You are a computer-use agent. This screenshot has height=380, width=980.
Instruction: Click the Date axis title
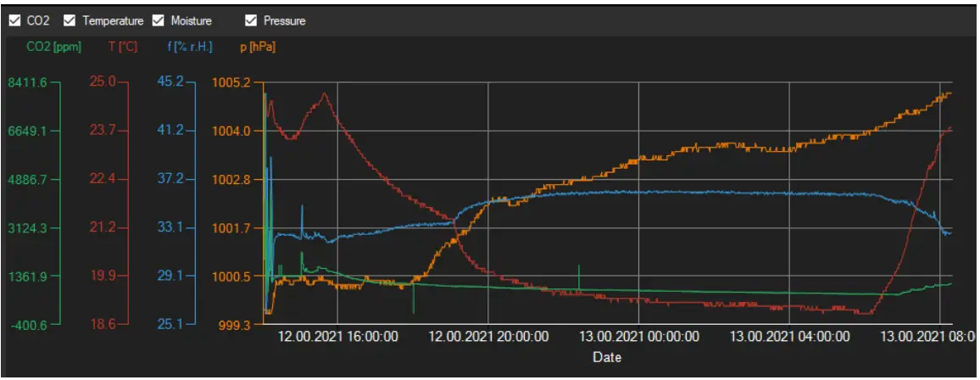[607, 358]
